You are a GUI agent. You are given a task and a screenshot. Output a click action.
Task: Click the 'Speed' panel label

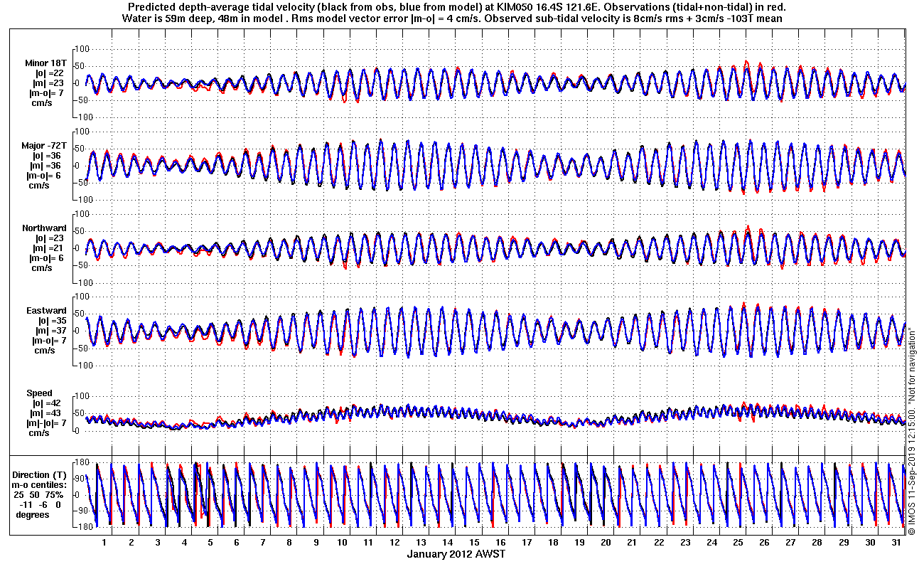tap(40, 393)
